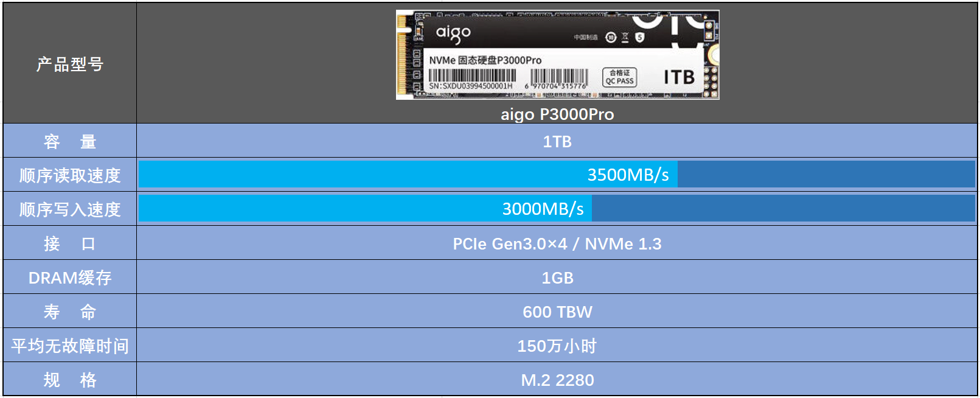Click the 600 TBW lifespan value
The width and height of the screenshot is (980, 398).
(557, 312)
